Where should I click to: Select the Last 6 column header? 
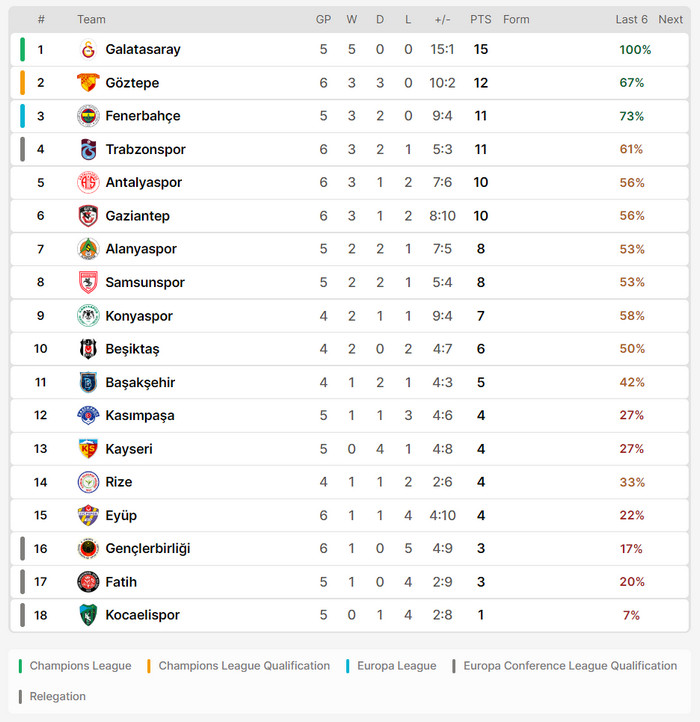tap(631, 20)
